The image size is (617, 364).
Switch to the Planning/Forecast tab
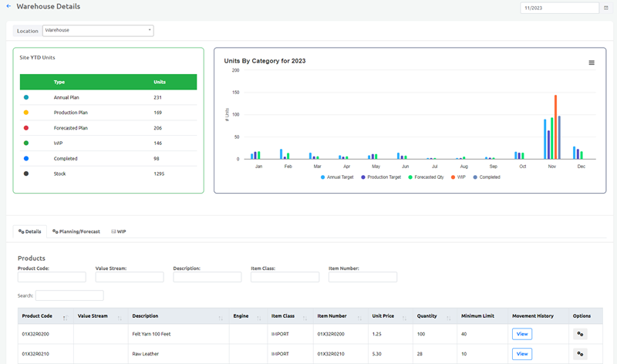pyautogui.click(x=76, y=231)
